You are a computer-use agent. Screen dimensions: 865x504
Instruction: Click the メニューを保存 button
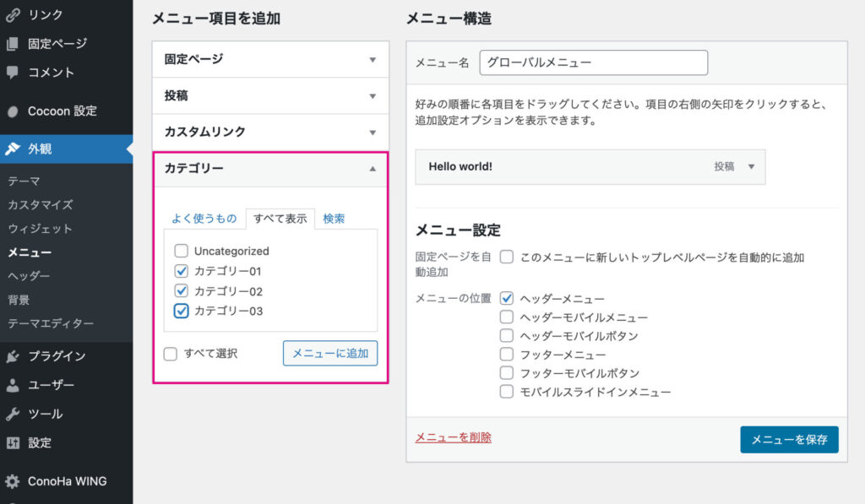(790, 440)
